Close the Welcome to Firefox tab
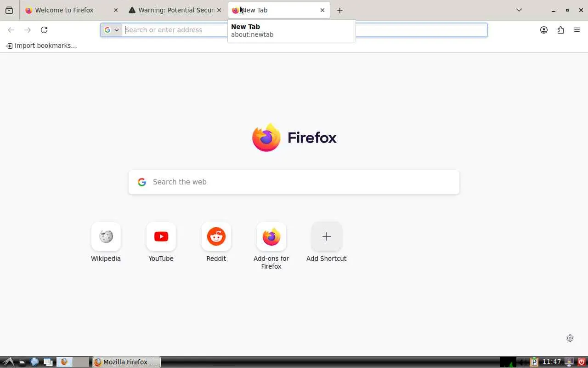 116,10
